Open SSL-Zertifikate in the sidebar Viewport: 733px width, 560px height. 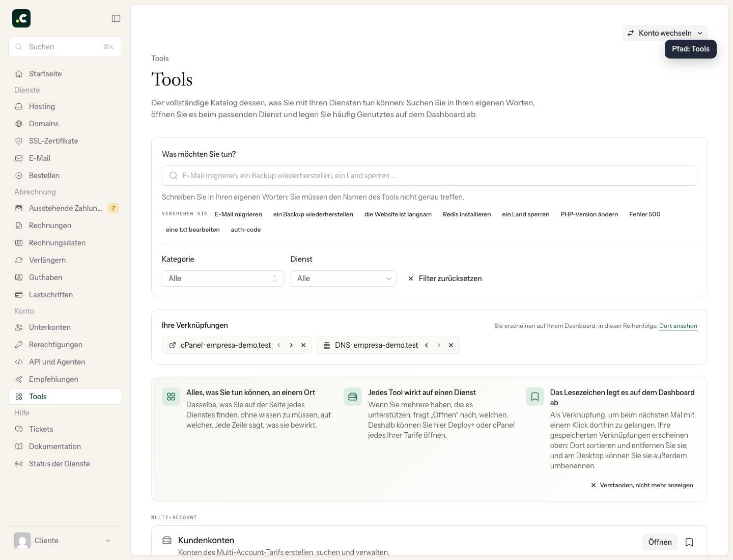pyautogui.click(x=65, y=141)
